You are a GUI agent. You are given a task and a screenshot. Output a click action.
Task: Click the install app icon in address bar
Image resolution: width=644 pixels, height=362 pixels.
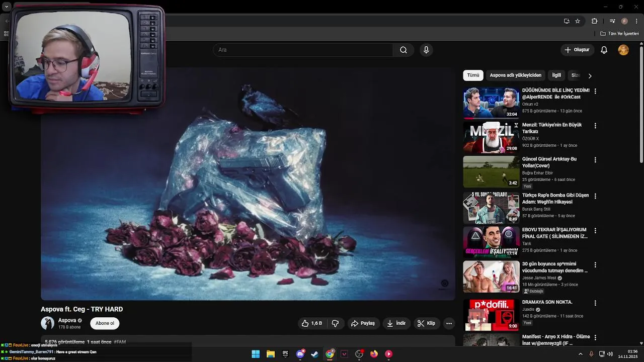tap(567, 21)
